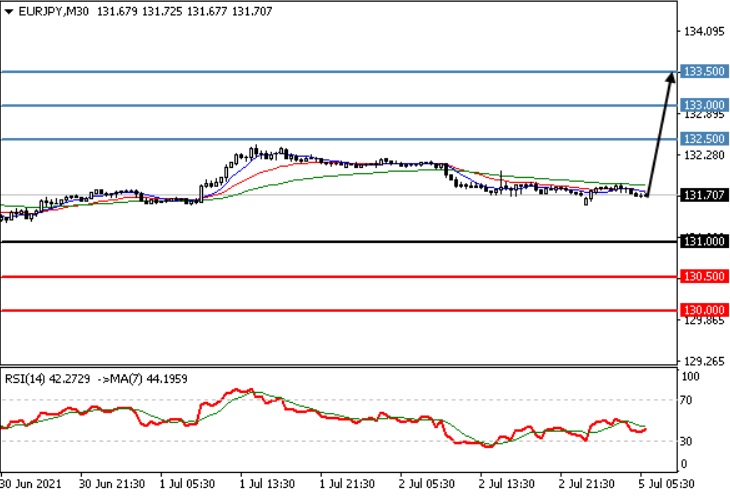Click the 132.500 price level label
This screenshot has width=730, height=496.
(x=704, y=139)
